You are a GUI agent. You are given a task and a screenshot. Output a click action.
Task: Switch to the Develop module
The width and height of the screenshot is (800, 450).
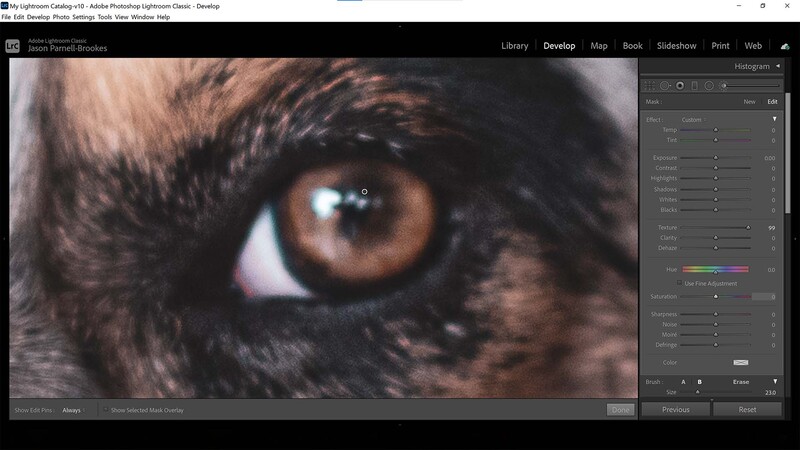tap(559, 46)
